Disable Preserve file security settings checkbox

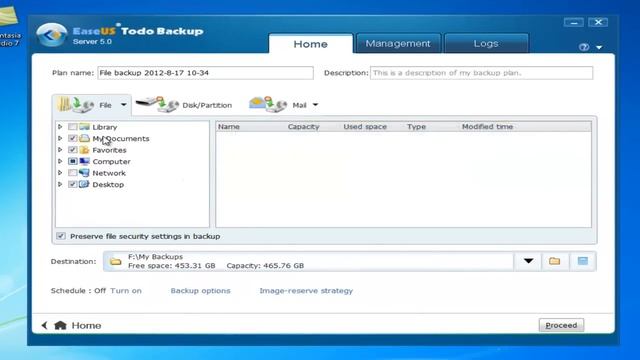pos(61,236)
